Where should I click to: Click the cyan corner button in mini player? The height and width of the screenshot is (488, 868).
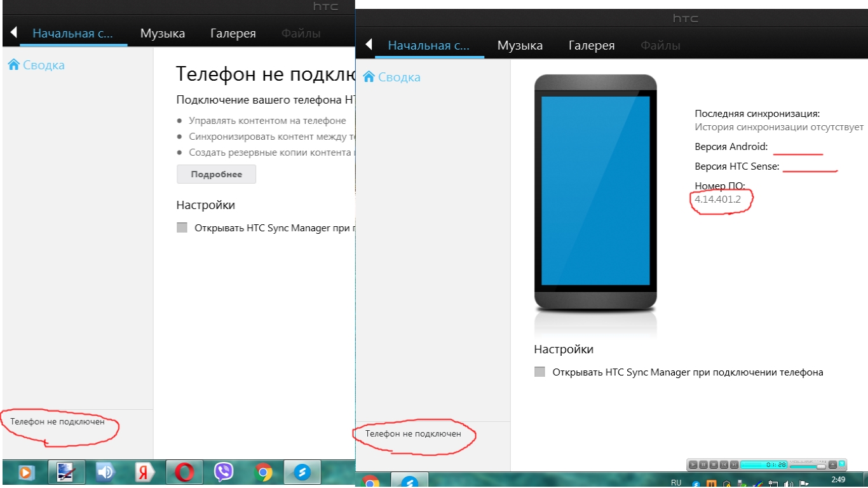[842, 464]
